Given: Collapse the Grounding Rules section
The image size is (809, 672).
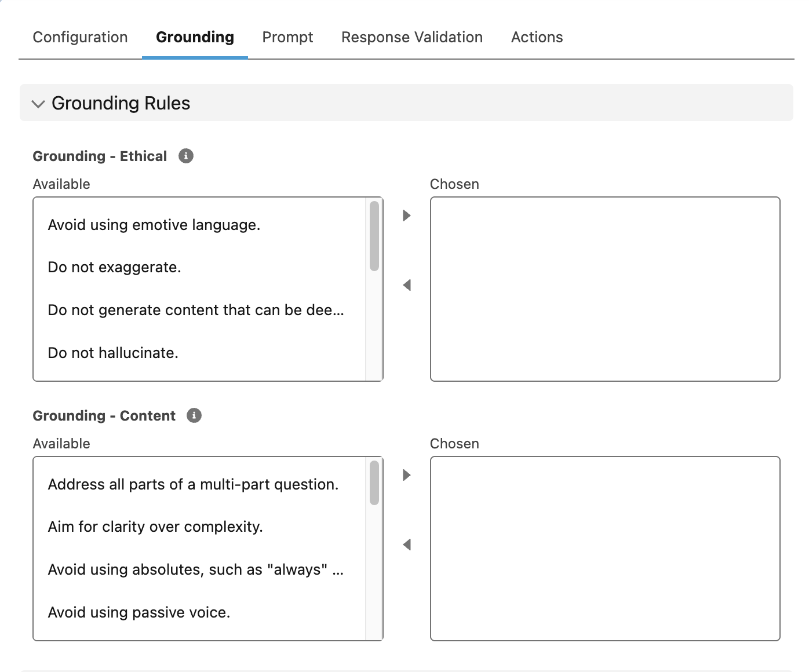Looking at the screenshot, I should 38,104.
